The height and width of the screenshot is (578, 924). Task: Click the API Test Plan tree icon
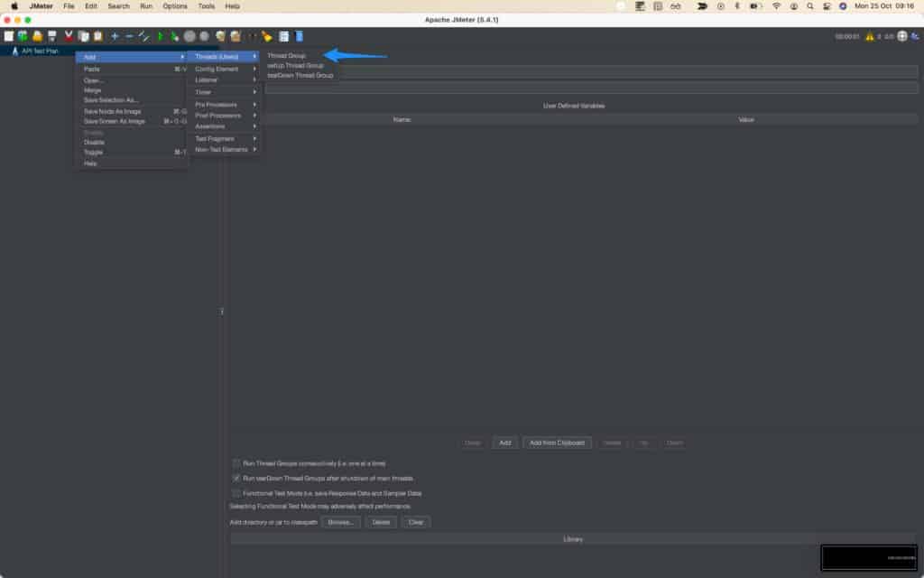click(14, 51)
